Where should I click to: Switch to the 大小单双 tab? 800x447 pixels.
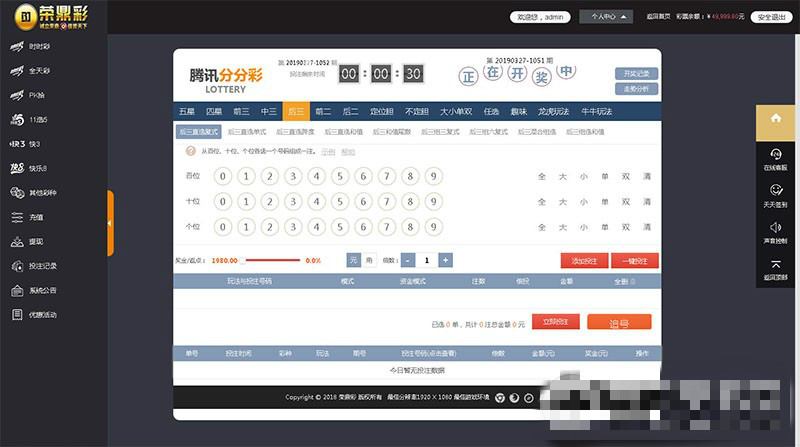tap(456, 111)
